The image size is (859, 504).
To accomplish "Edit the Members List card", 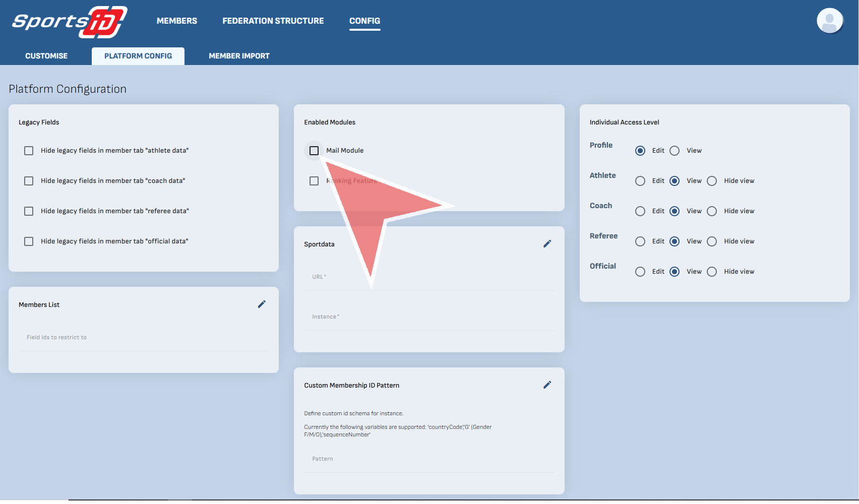I will point(262,304).
